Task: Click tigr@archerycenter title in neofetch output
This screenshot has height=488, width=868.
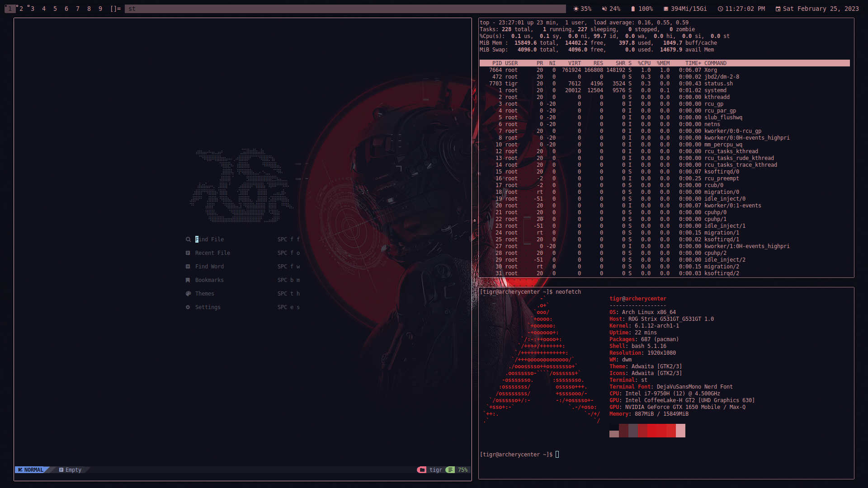Action: [638, 299]
